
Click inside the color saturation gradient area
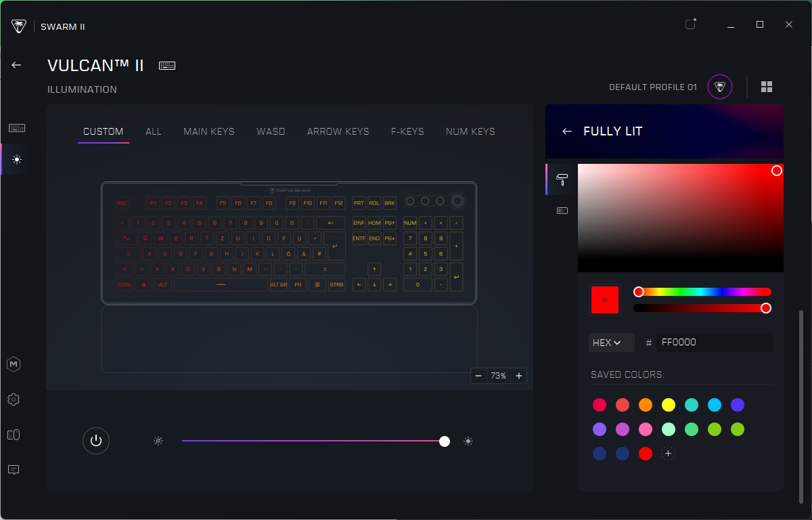(681, 218)
